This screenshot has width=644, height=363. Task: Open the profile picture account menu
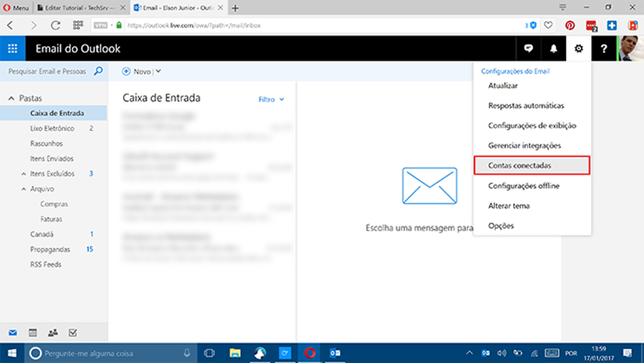630,48
